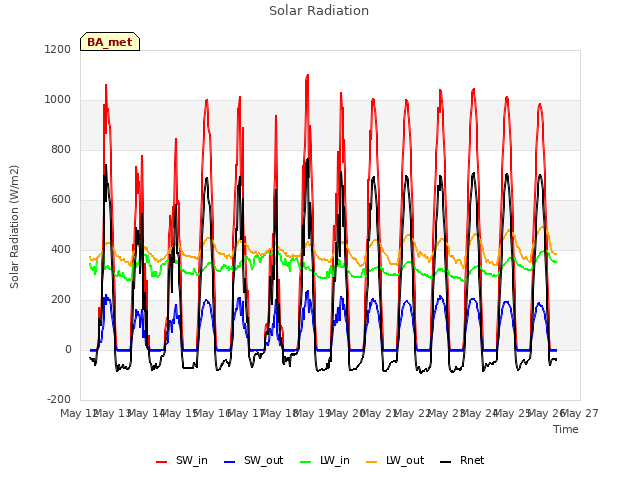Click the May 19 x-axis tick label

click(313, 413)
